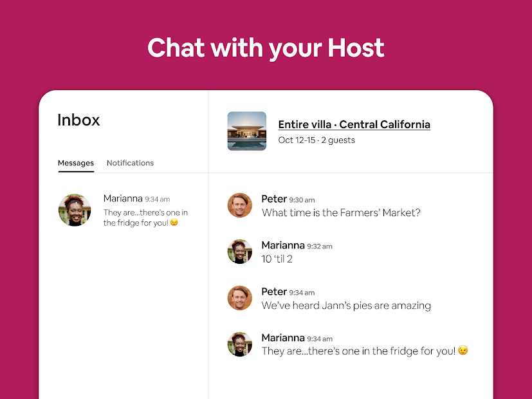Switch to the Messages tab
Viewport: 532px width, 399px height.
[76, 163]
